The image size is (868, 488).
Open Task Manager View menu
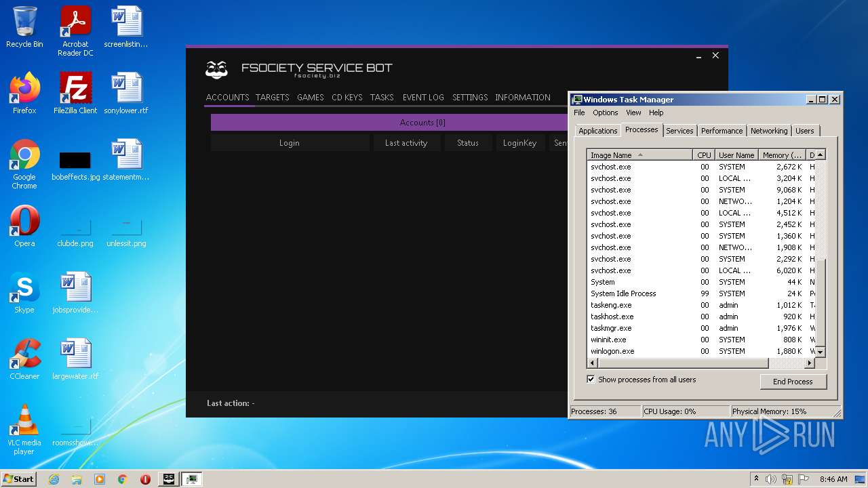coord(633,113)
